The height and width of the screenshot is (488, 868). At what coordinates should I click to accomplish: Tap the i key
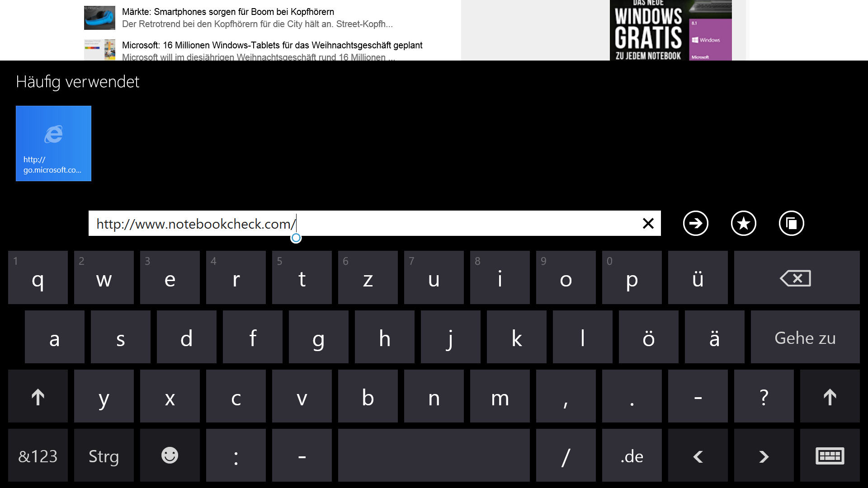[500, 277]
